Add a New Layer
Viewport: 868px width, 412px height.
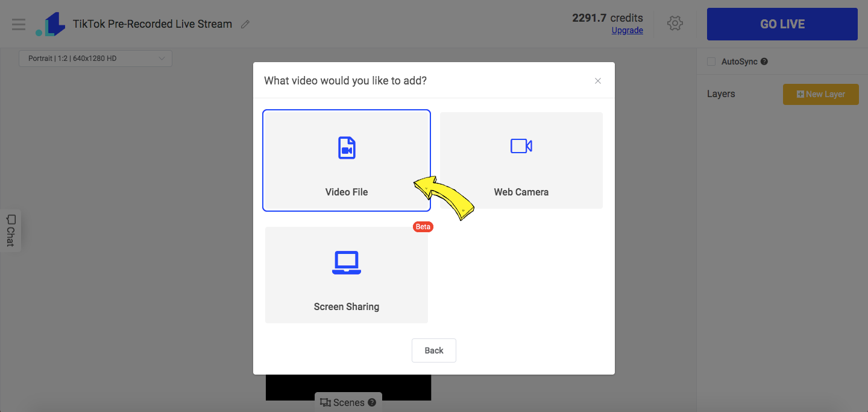coord(820,94)
